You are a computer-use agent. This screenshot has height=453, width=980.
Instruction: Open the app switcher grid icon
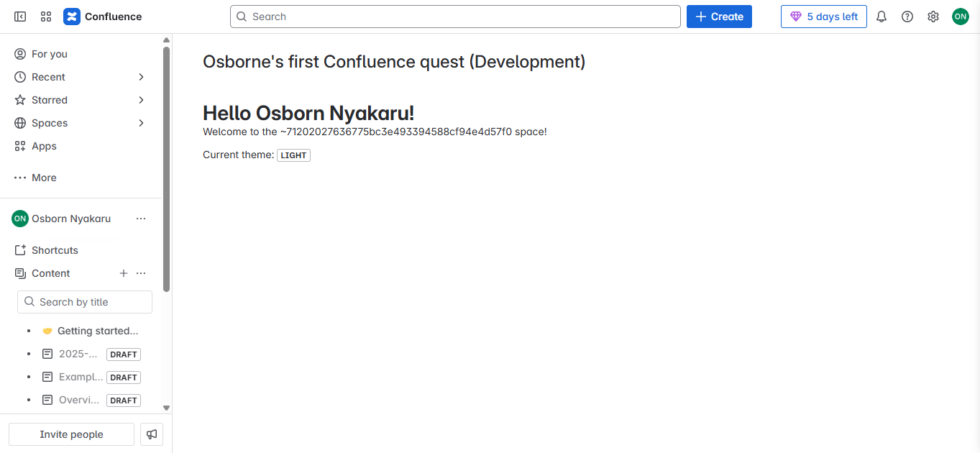(46, 17)
